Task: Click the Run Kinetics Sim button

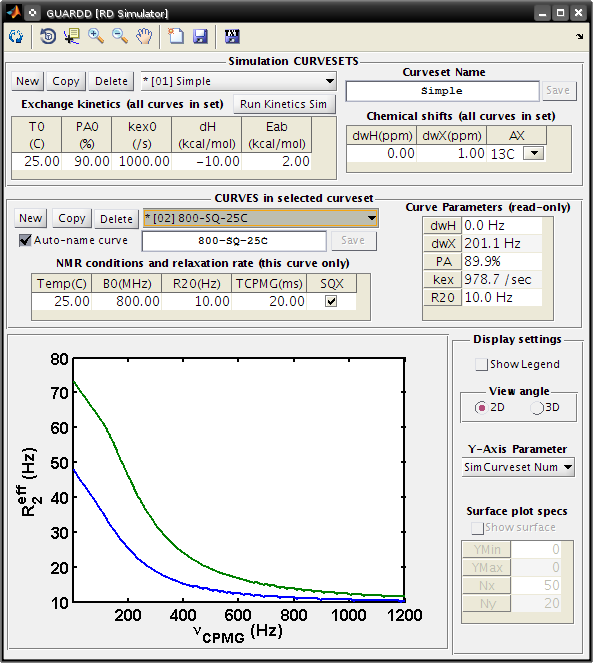Action: (283, 104)
